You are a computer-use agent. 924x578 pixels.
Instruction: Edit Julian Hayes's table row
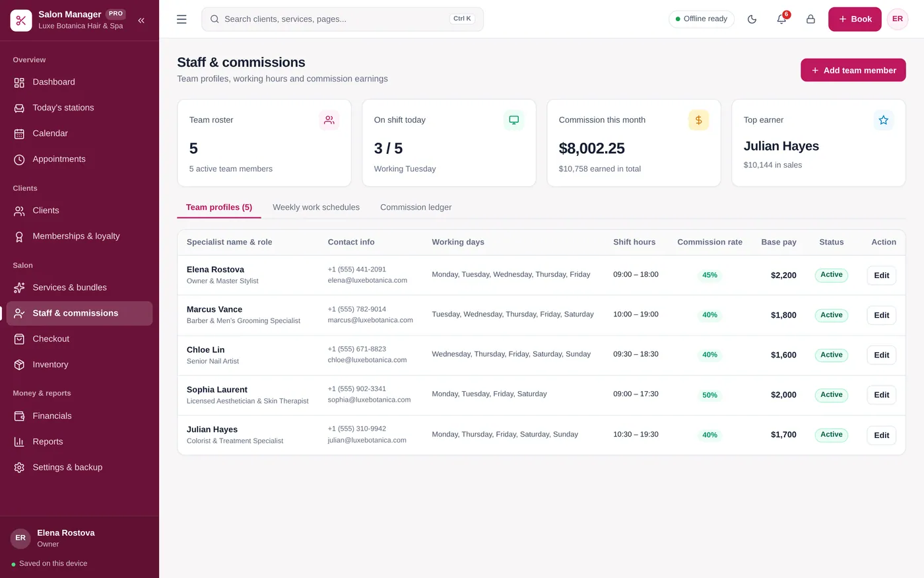[882, 435]
